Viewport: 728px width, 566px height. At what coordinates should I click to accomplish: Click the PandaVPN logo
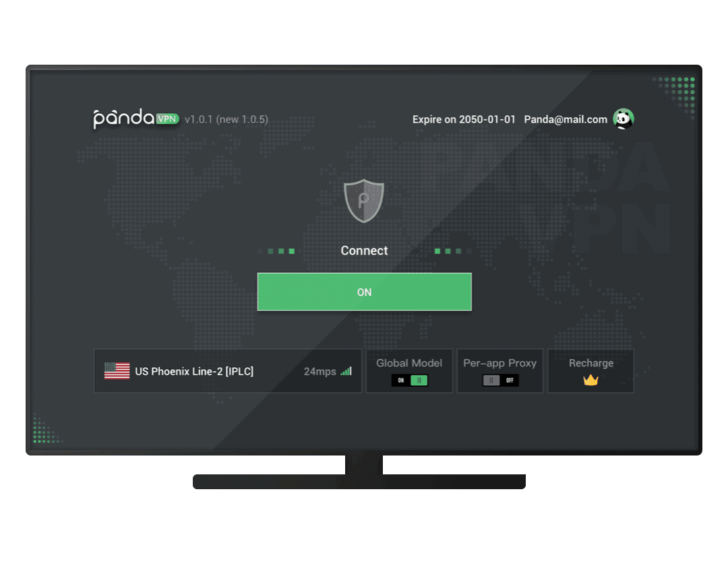point(135,119)
